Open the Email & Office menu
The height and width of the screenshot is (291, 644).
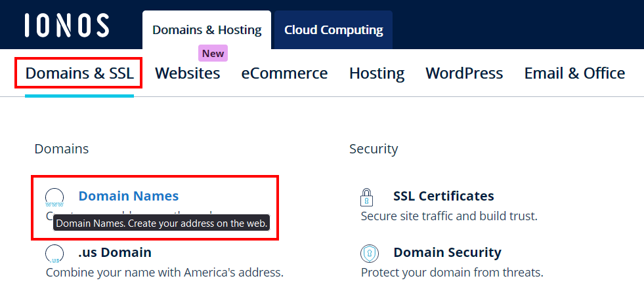[x=574, y=73]
